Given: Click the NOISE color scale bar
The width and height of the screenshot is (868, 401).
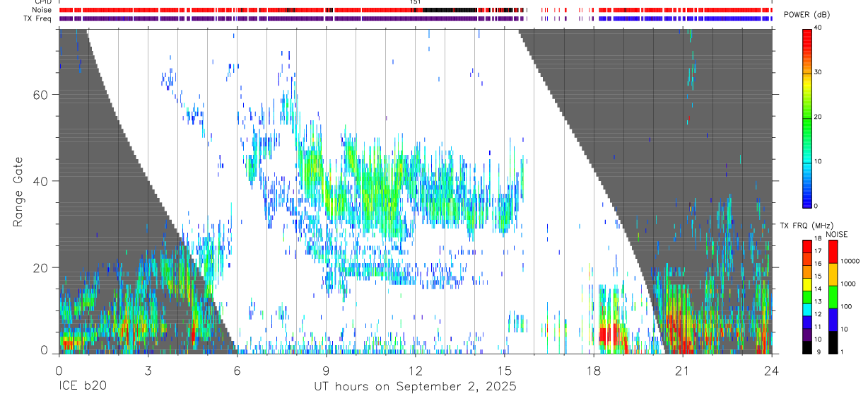Looking at the screenshot, I should pyautogui.click(x=833, y=296).
